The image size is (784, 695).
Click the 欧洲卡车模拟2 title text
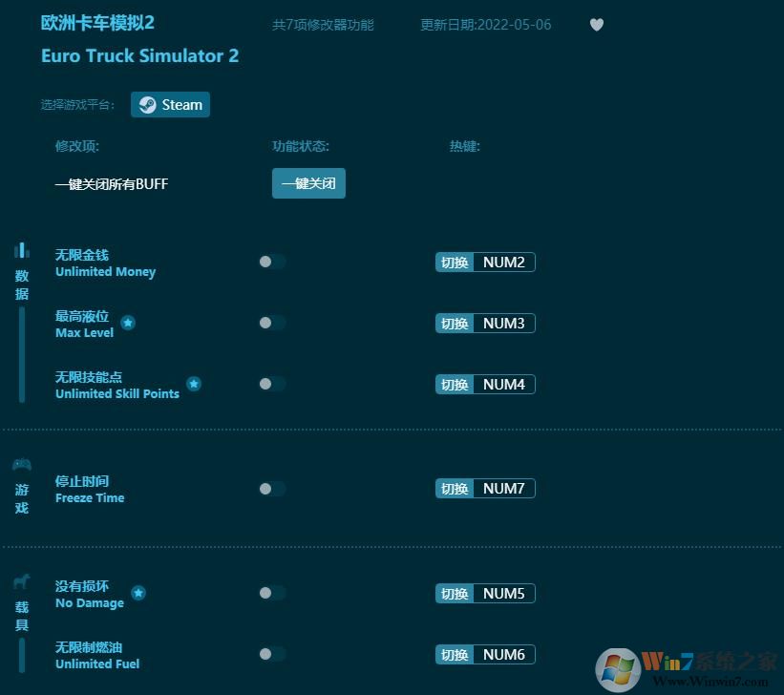tap(97, 23)
